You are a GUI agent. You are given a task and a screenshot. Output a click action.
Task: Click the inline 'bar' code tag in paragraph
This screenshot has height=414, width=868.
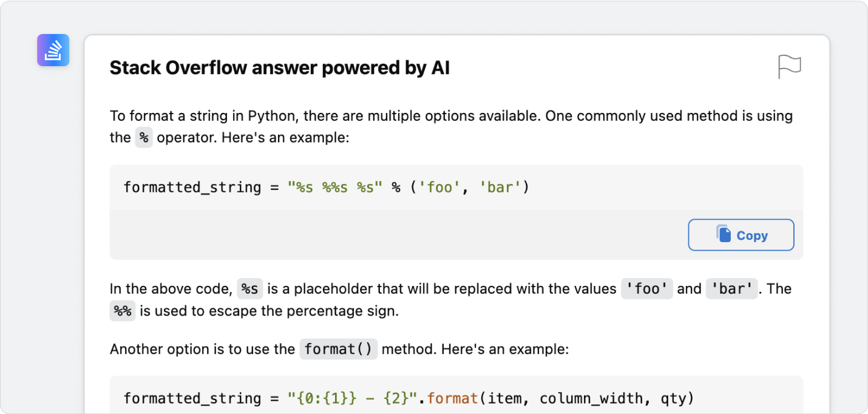733,289
